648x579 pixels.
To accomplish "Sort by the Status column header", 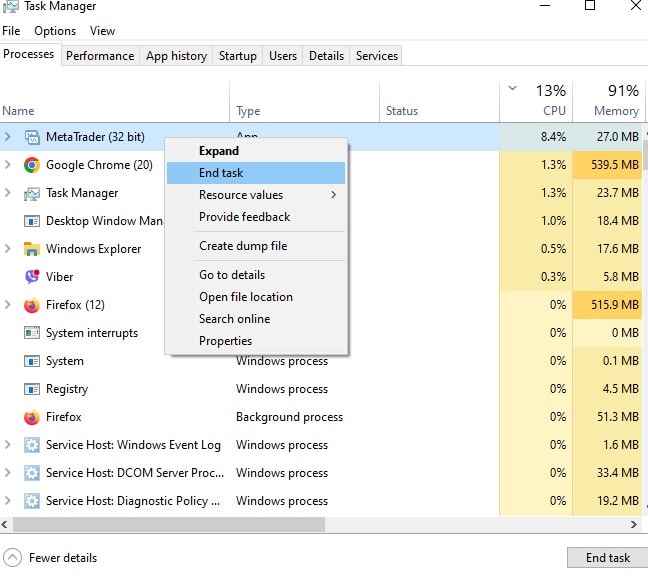I will coord(439,102).
